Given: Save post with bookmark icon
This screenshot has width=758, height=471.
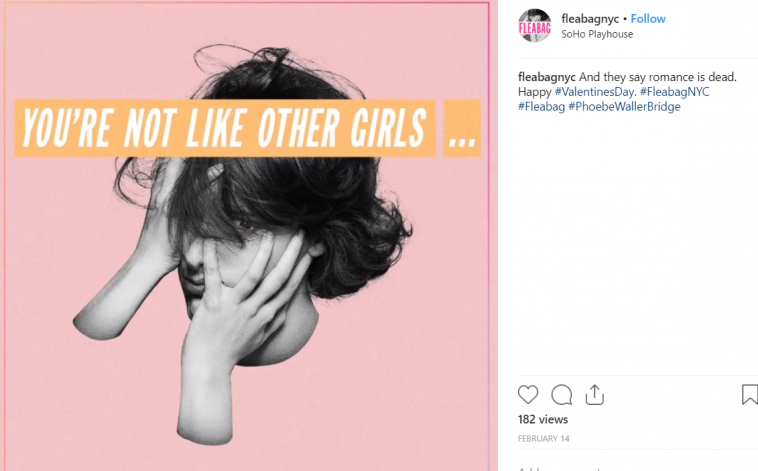Looking at the screenshot, I should pos(750,395).
